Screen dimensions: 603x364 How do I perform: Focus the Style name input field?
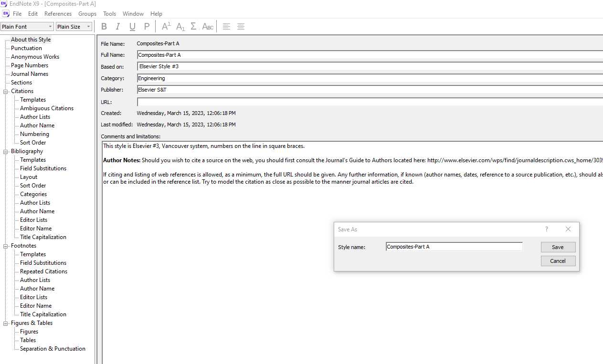coord(454,247)
